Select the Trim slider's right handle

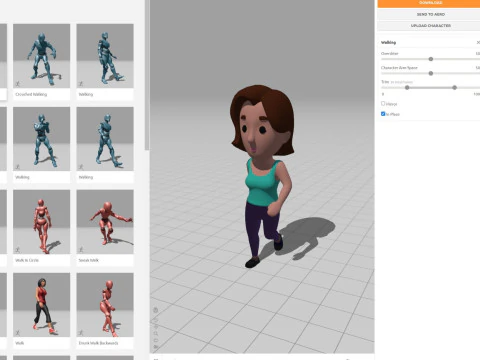tap(454, 88)
